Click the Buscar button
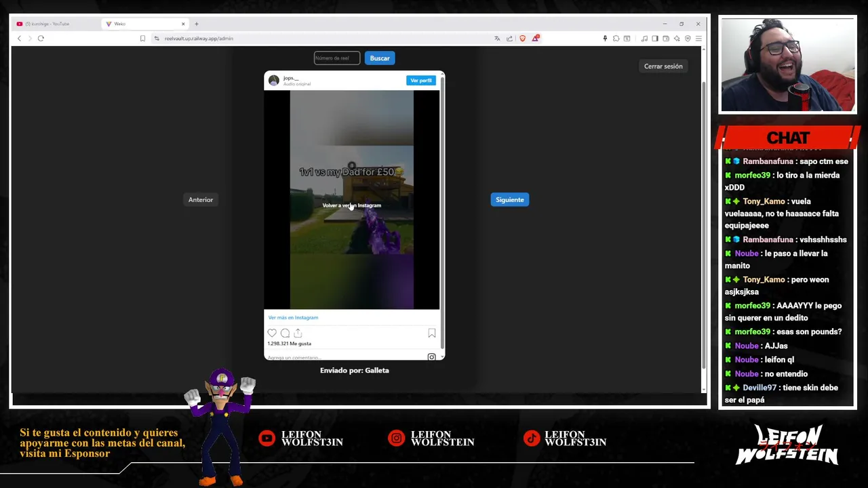Image resolution: width=868 pixels, height=488 pixels. 380,58
